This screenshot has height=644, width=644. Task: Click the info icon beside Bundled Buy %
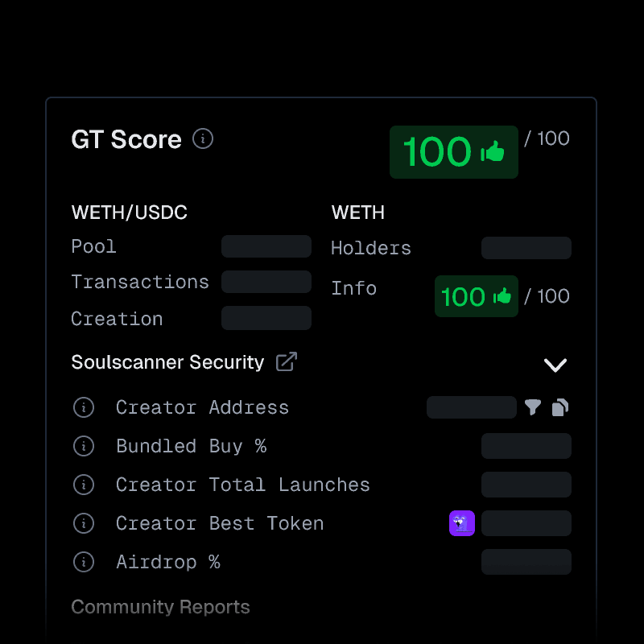click(x=84, y=446)
